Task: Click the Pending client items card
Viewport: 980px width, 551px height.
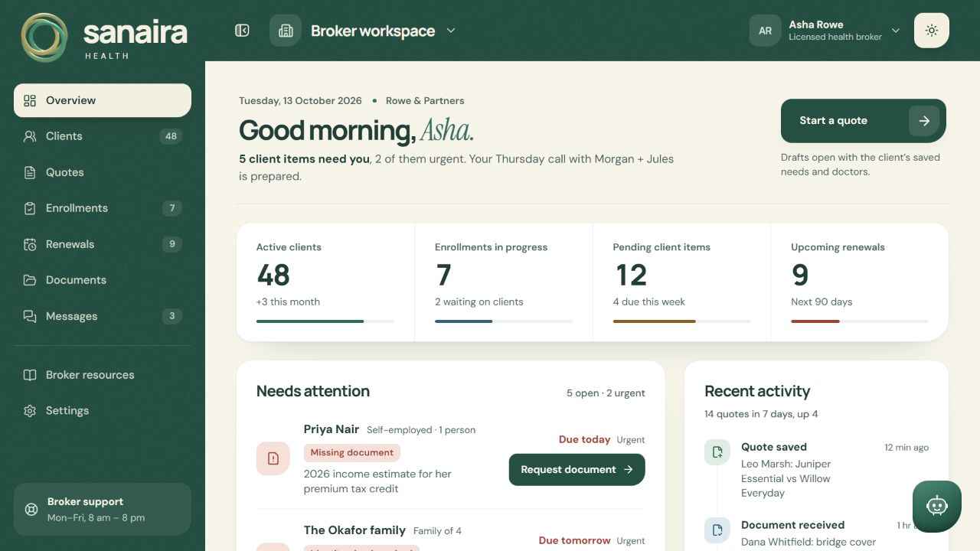Action: tap(682, 282)
